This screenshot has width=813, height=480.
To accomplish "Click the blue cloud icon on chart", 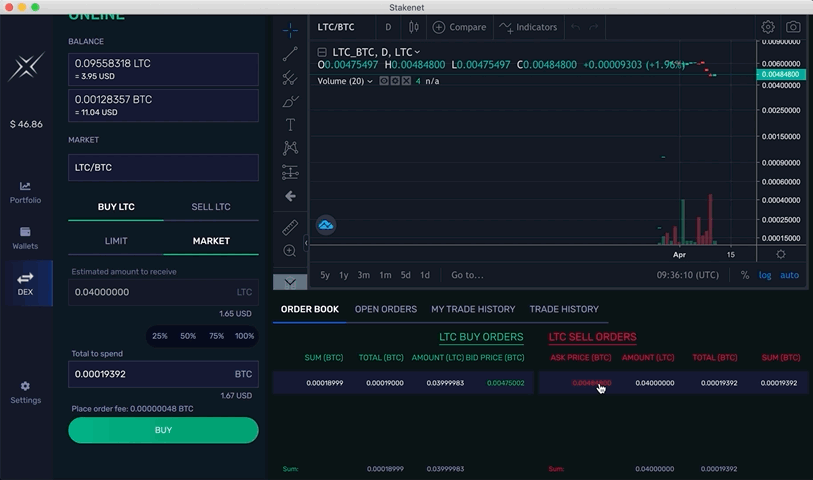I will coord(326,225).
